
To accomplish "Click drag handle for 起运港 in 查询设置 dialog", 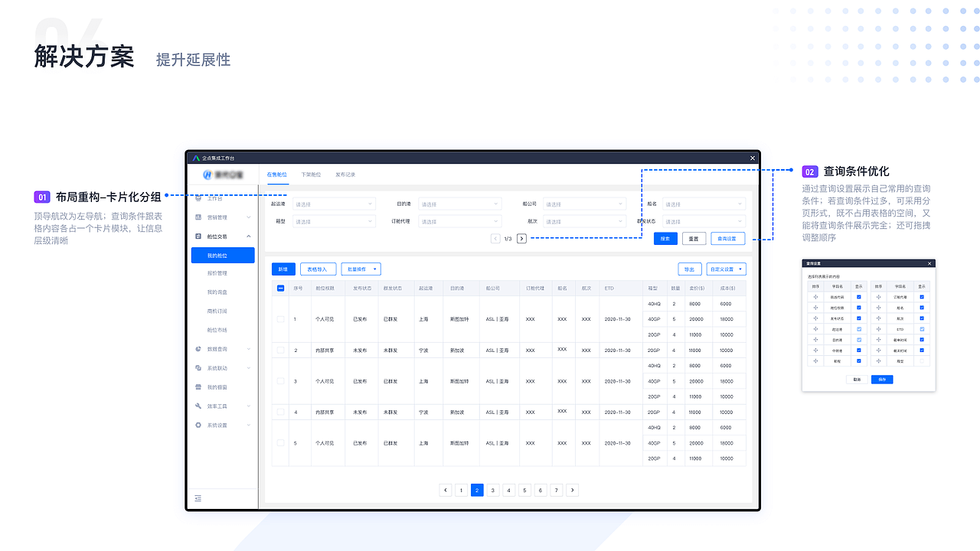I will tap(815, 329).
